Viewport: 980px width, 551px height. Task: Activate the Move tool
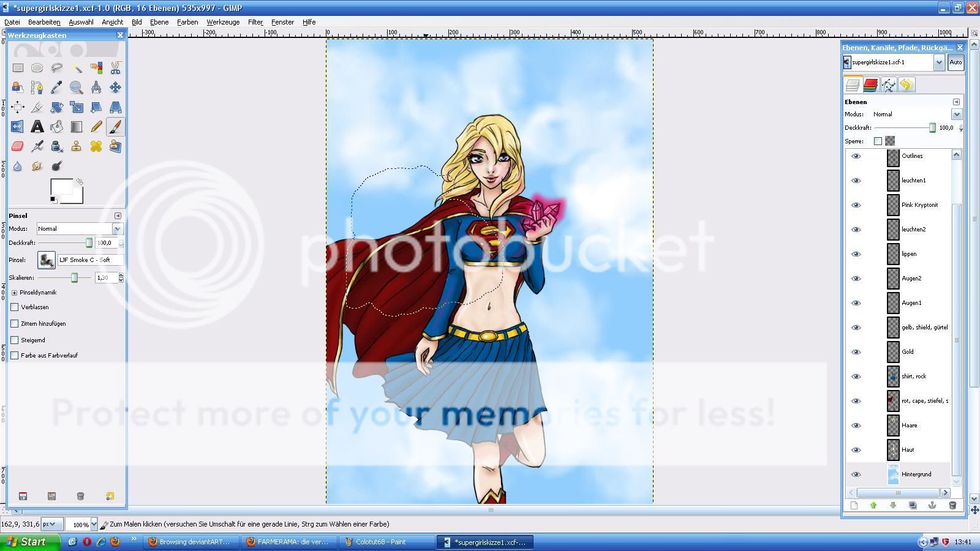[x=115, y=88]
